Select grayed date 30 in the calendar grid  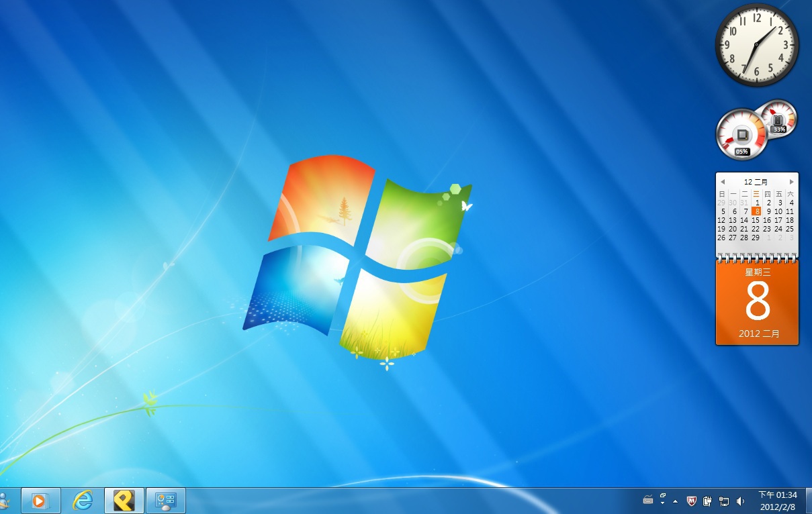(x=734, y=202)
